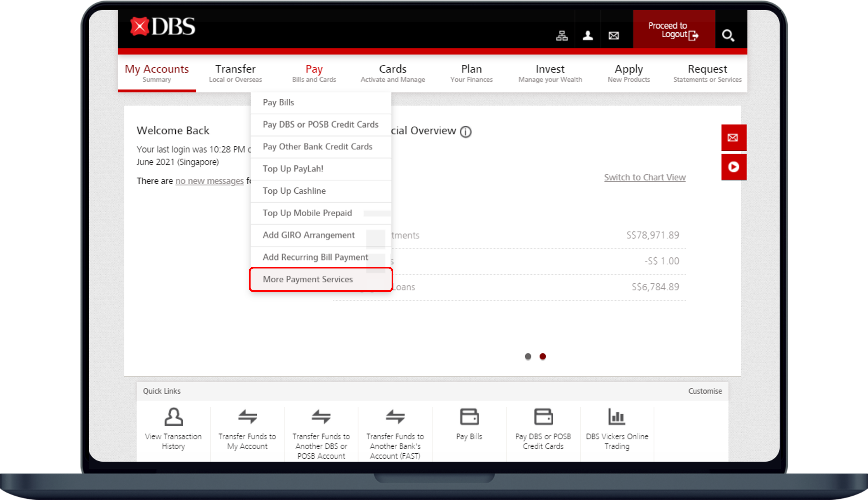
Task: Click the DBS logo
Action: coord(163,26)
